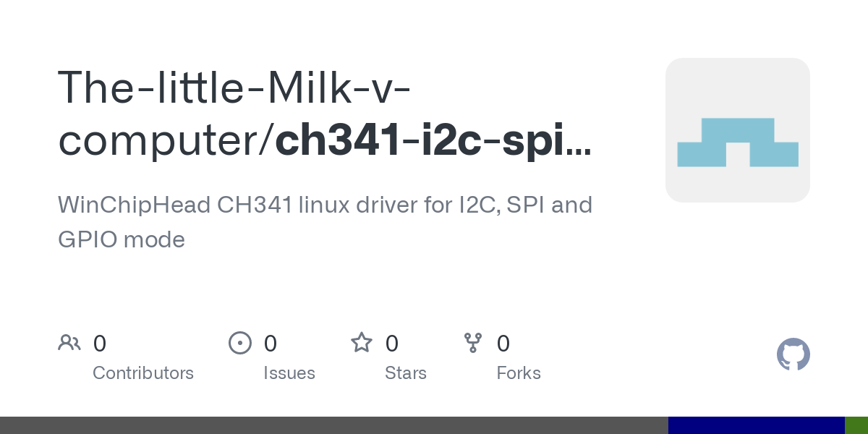Click the dark blue language bar segment
Image resolution: width=868 pixels, height=434 pixels.
pos(757,425)
